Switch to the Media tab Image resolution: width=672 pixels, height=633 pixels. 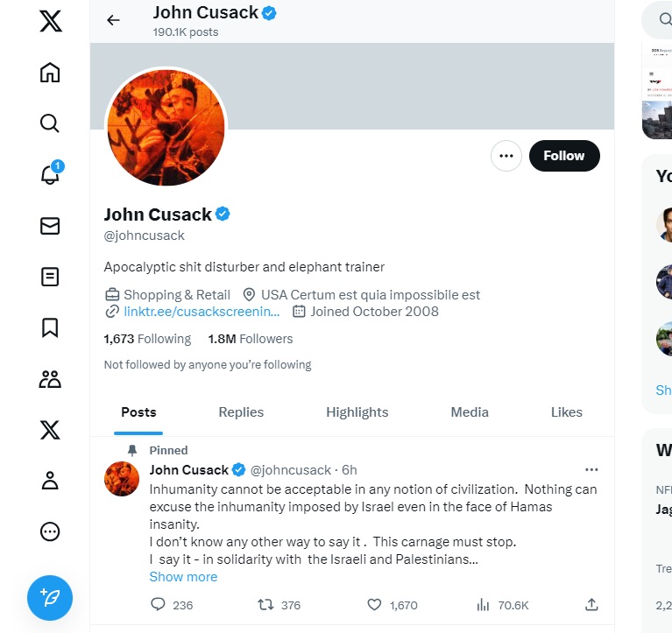[470, 412]
